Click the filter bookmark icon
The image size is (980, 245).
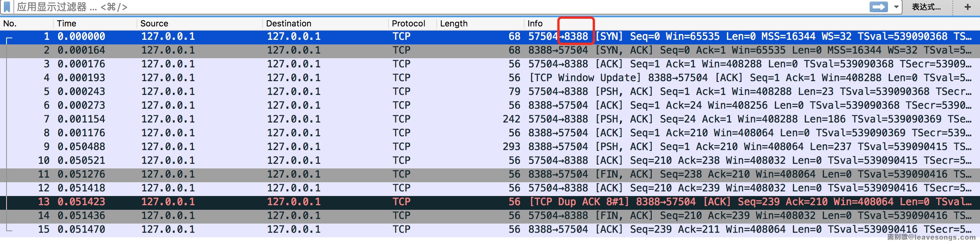7,7
